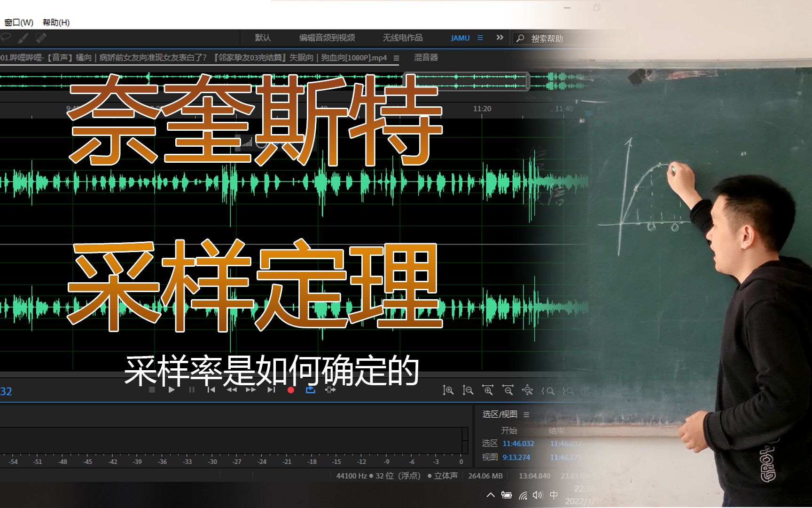Switch to 编辑音频到视频 workspace
Viewport: 812px width, 508px height.
click(327, 38)
